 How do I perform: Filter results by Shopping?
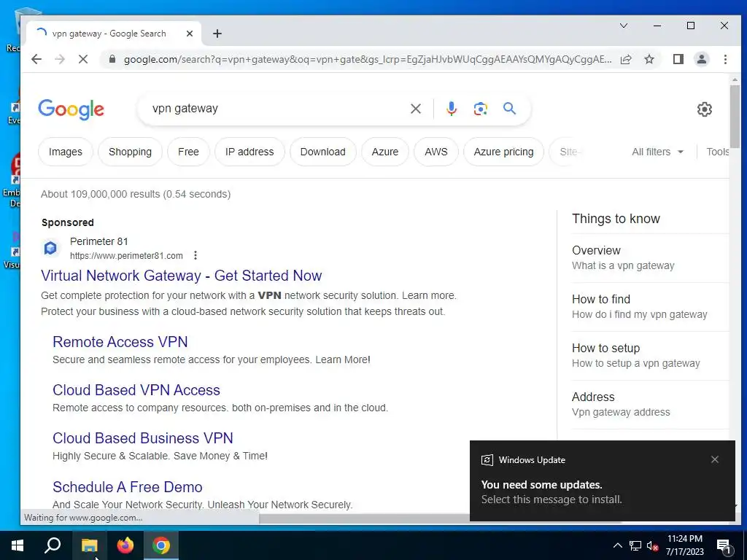130,152
